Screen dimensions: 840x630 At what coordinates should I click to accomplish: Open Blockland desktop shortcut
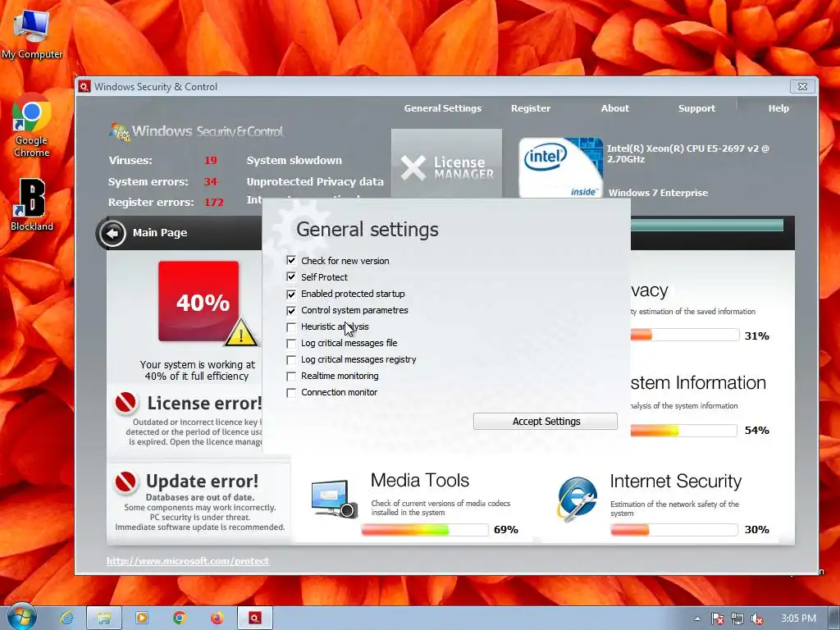pyautogui.click(x=32, y=204)
